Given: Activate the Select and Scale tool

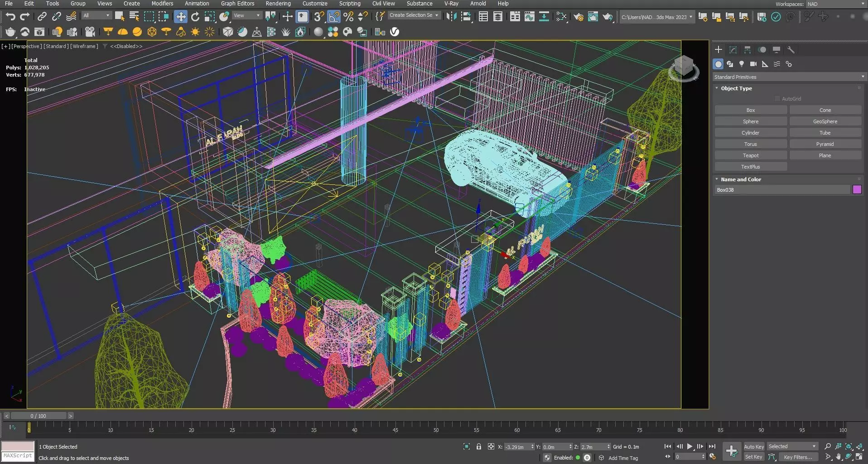Looking at the screenshot, I should pos(210,17).
